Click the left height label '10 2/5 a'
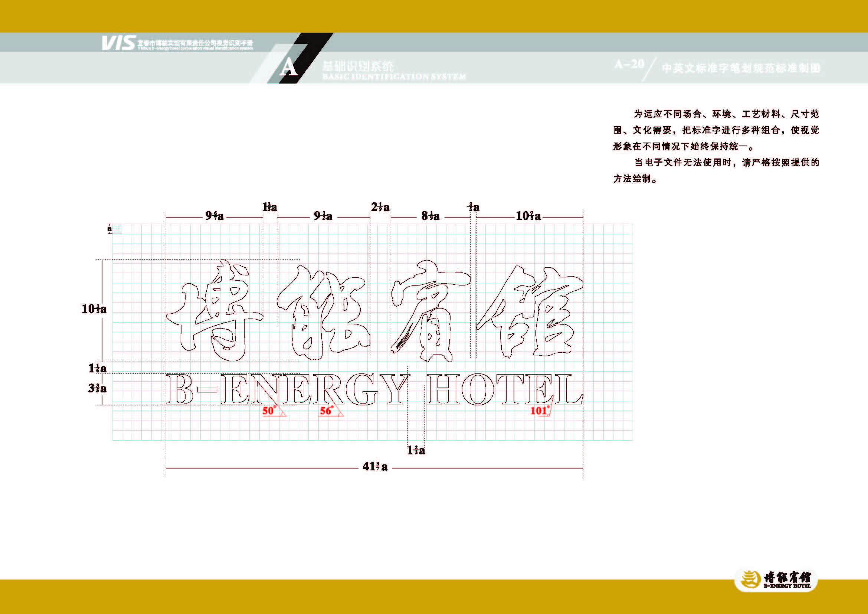This screenshot has width=868, height=614. coord(94,309)
